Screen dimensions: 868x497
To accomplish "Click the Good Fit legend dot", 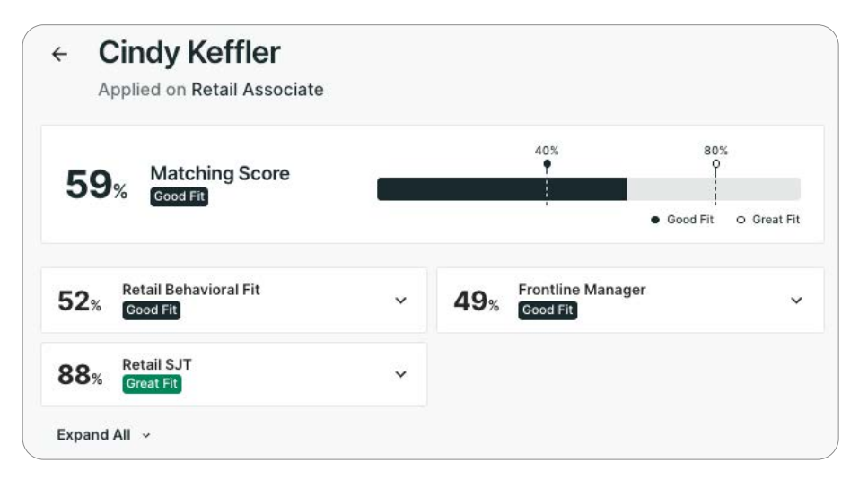I will coord(655,220).
